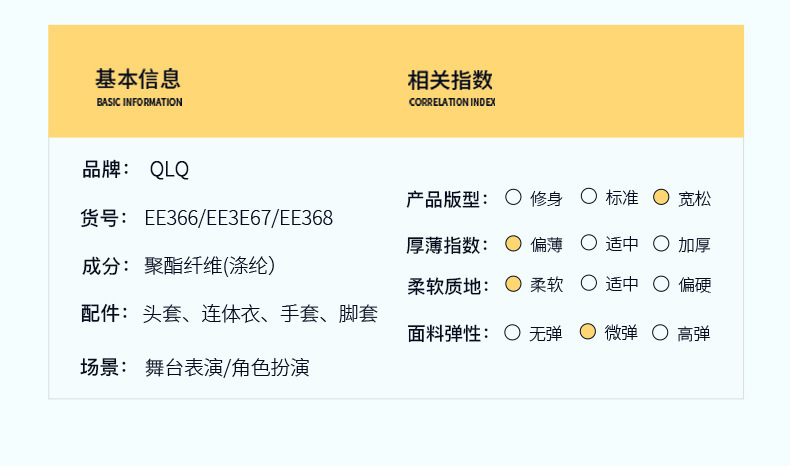Screen dimensions: 790x466
Task: Click the item number EE366/EE3E67/EE368
Action: pyautogui.click(x=238, y=218)
